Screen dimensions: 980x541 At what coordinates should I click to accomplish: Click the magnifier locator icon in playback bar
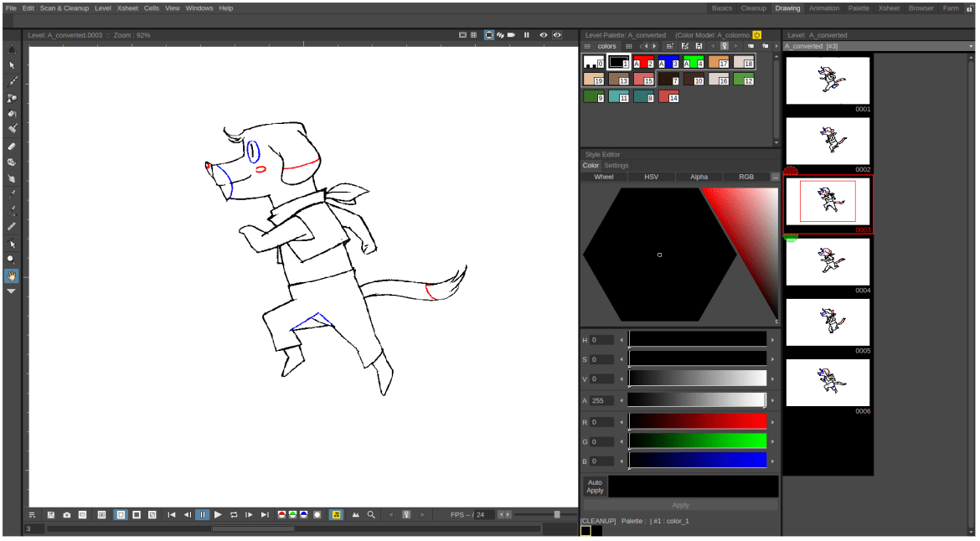[371, 515]
